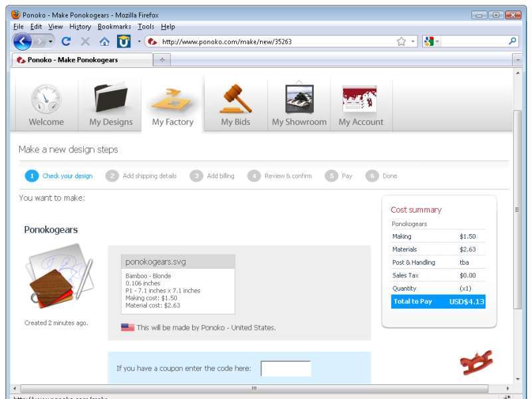Click the Ponokogears design thumbnail image
The width and height of the screenshot is (532, 399).
point(60,275)
